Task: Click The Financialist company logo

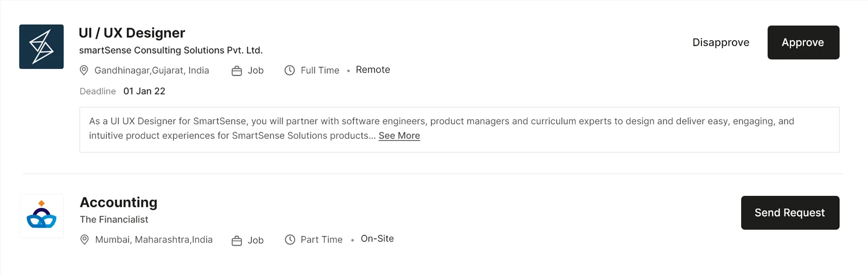Action: [42, 215]
